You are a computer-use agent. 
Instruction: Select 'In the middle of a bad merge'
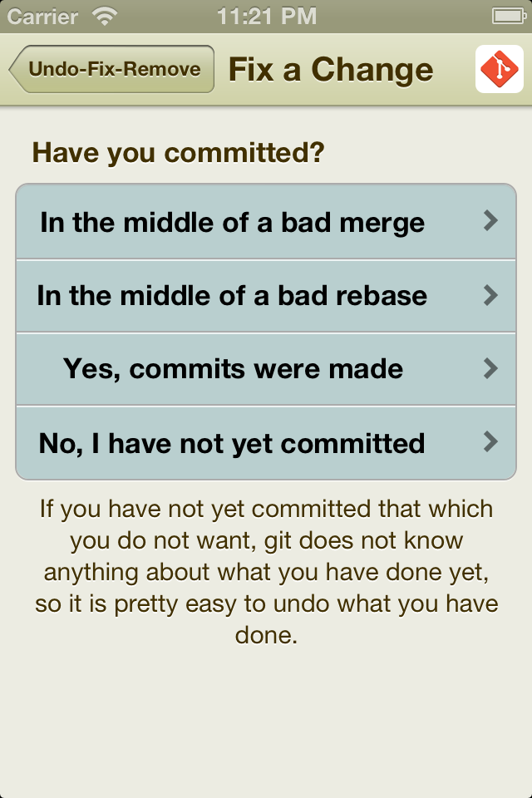coord(233,223)
